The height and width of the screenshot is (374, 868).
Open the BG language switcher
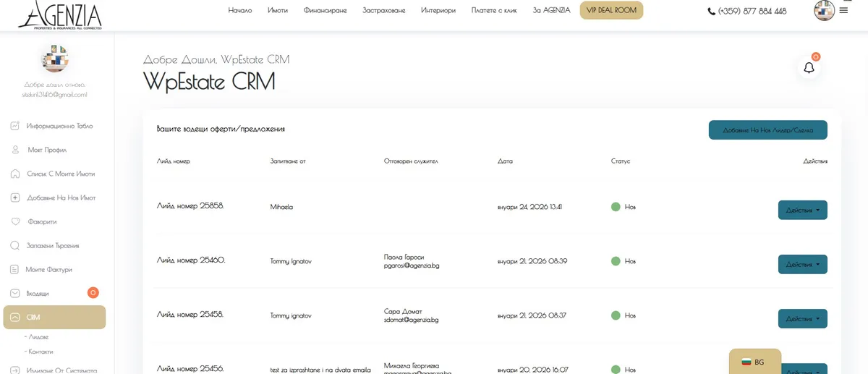click(754, 362)
